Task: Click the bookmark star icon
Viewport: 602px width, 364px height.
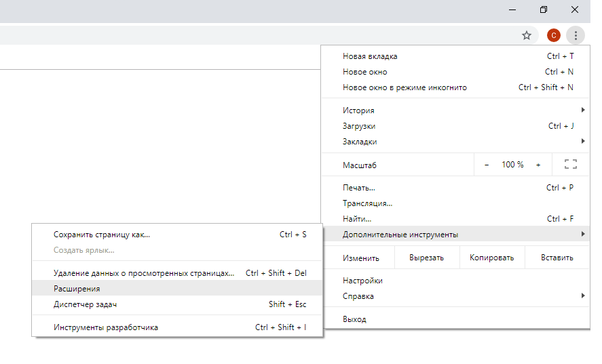Action: 526,35
